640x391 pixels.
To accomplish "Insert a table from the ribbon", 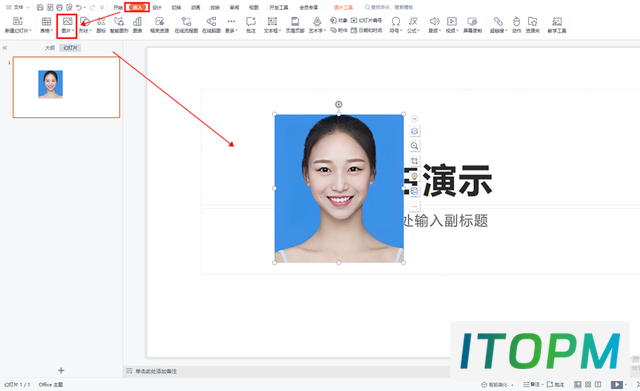I will (46, 25).
